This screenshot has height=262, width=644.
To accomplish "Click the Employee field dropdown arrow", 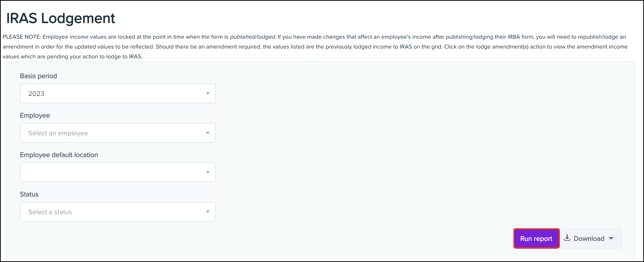I will (208, 133).
